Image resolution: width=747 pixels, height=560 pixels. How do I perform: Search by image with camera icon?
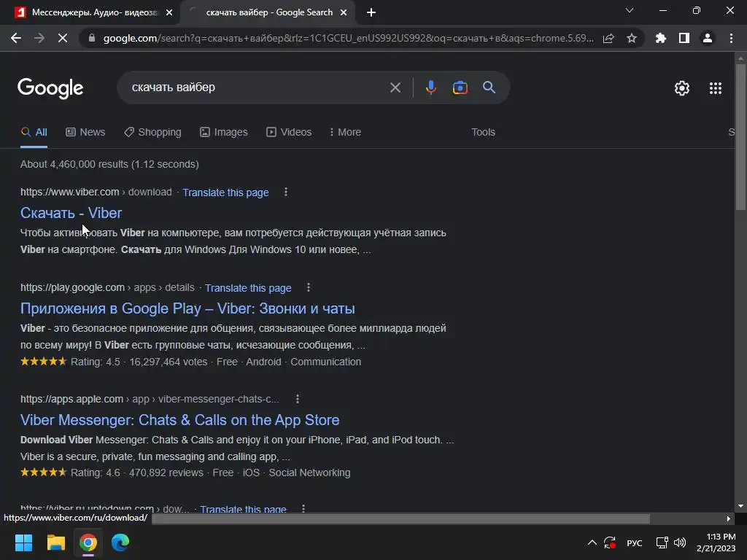(460, 87)
